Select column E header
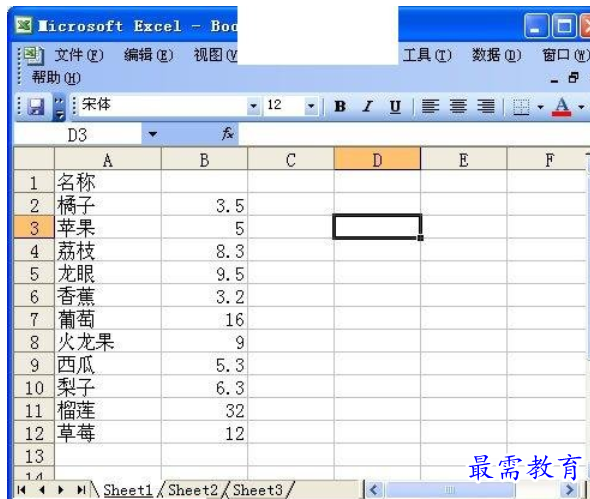Viewport: 590px width, 499px height. [x=464, y=160]
